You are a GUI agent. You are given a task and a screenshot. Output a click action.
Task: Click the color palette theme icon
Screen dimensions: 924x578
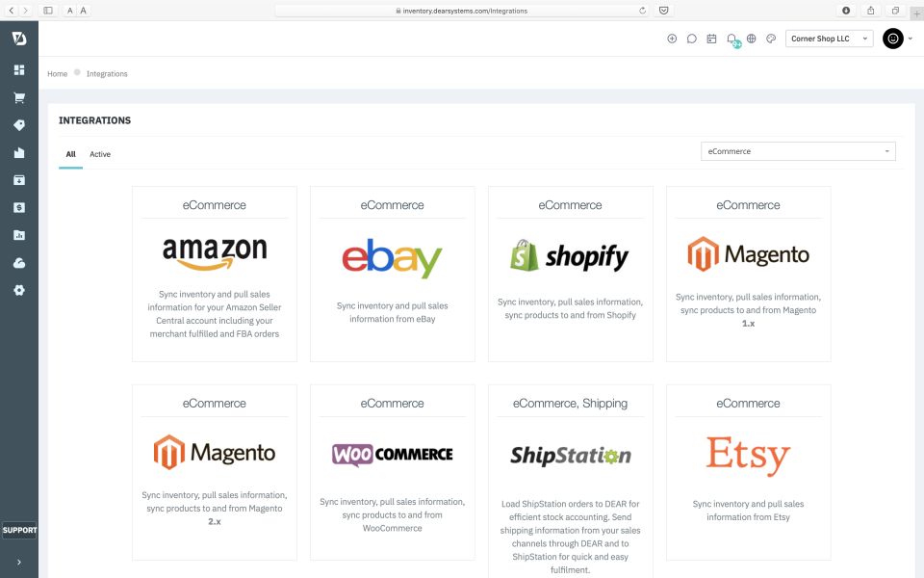tap(771, 39)
